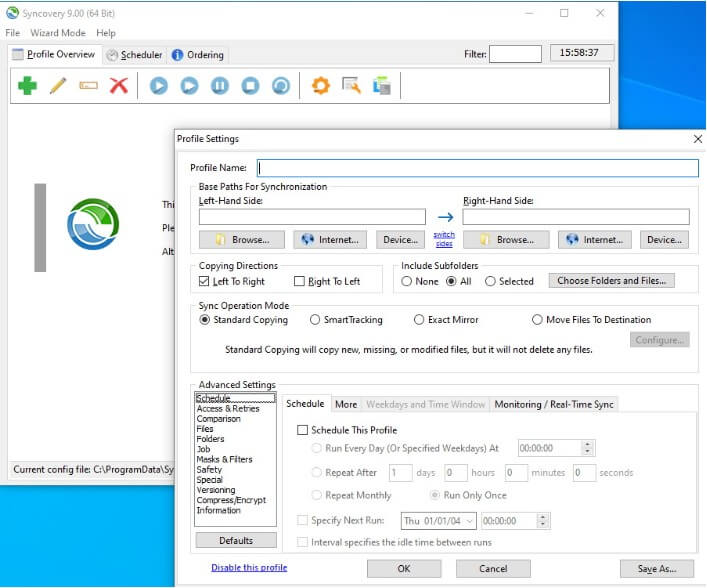Click the Save As button
707x588 pixels.
point(657,569)
